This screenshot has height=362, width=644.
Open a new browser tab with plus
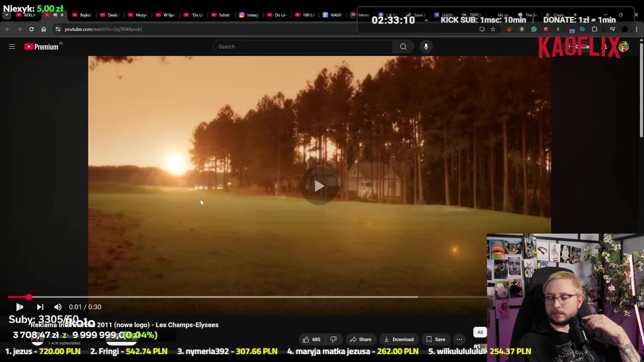pyautogui.click(x=576, y=15)
